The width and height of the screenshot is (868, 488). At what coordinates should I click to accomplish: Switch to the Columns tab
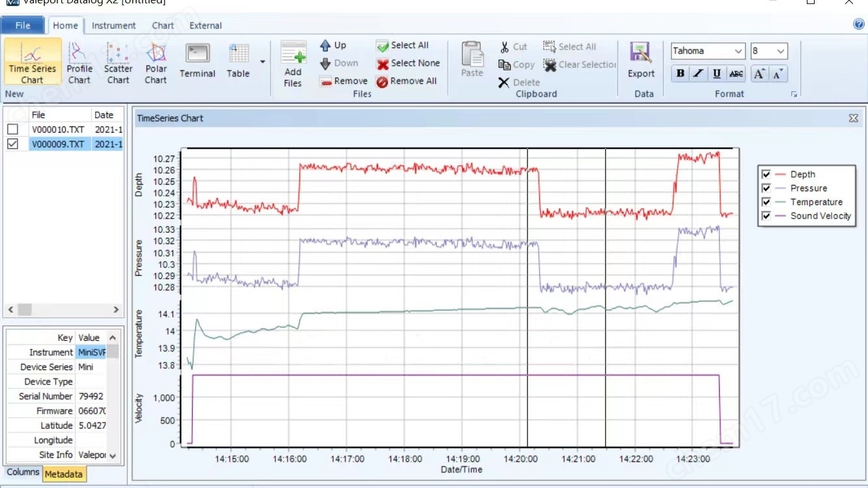pos(23,472)
